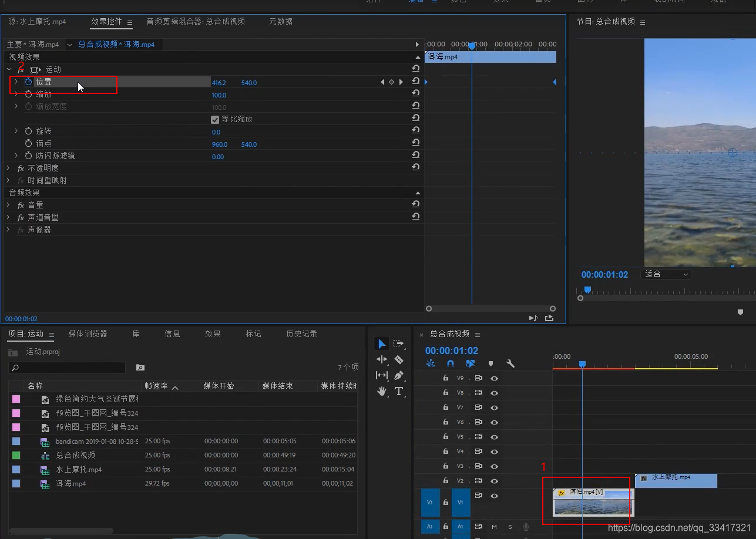756x539 pixels.
Task: Select the Slip tool
Action: click(x=382, y=375)
